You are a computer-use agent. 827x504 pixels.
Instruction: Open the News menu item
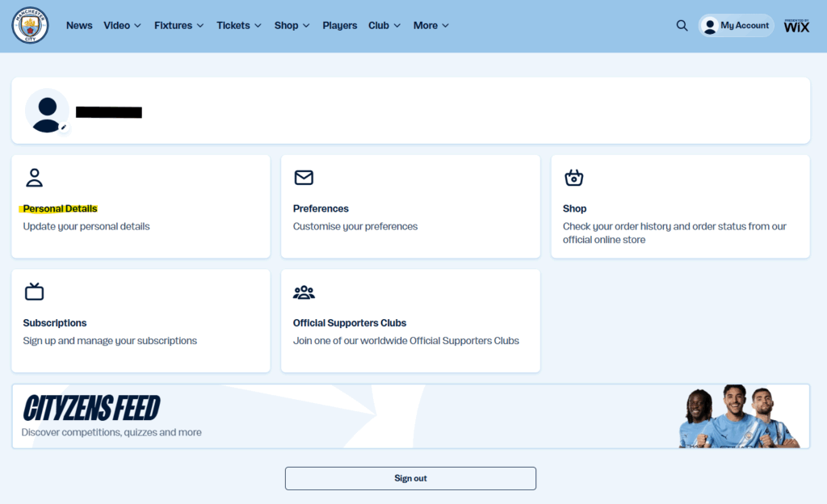point(79,25)
